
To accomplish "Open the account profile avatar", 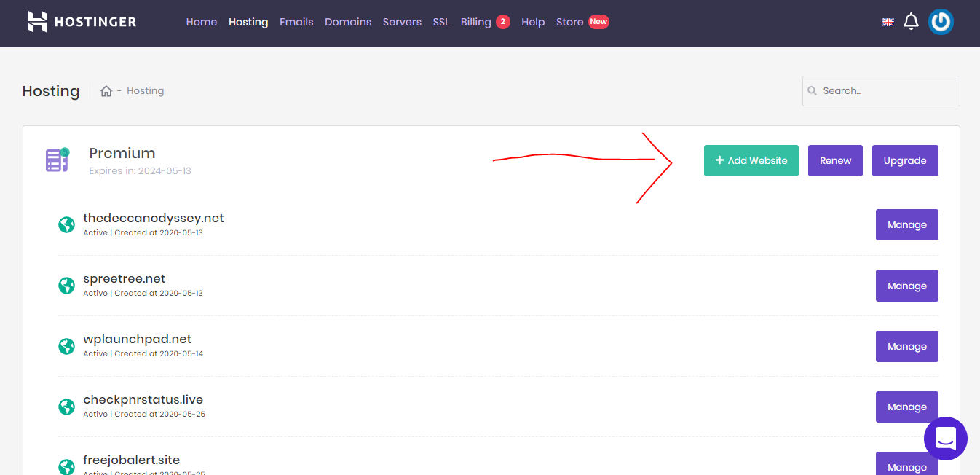I will pos(941,22).
